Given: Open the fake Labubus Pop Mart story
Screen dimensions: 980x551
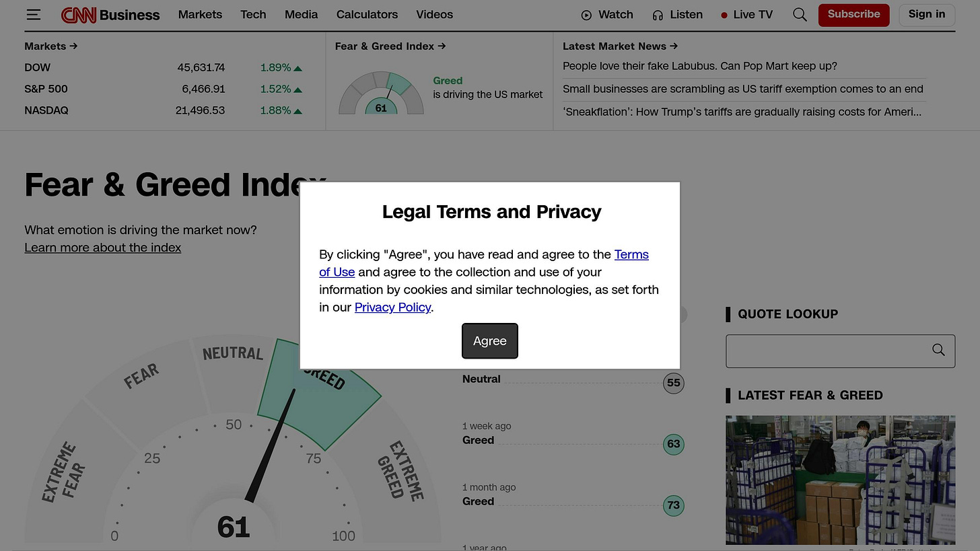Looking at the screenshot, I should (x=700, y=67).
